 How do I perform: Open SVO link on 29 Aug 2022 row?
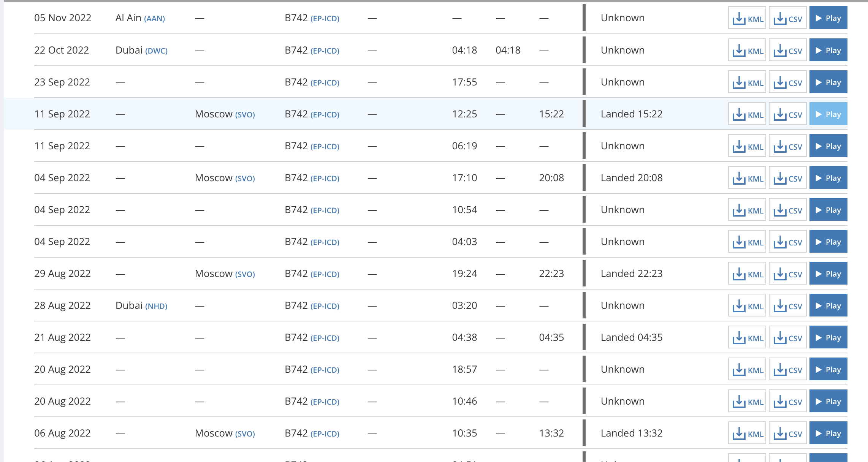pos(245,274)
